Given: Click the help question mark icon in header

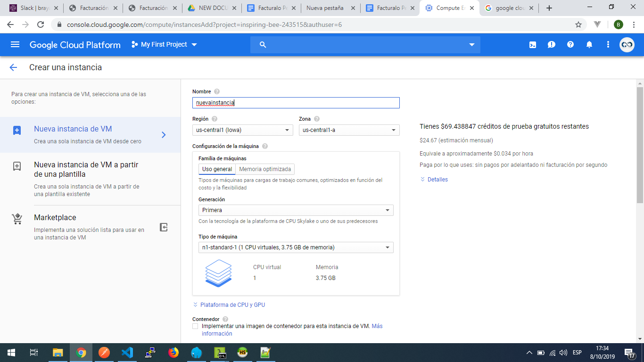Looking at the screenshot, I should tap(570, 45).
